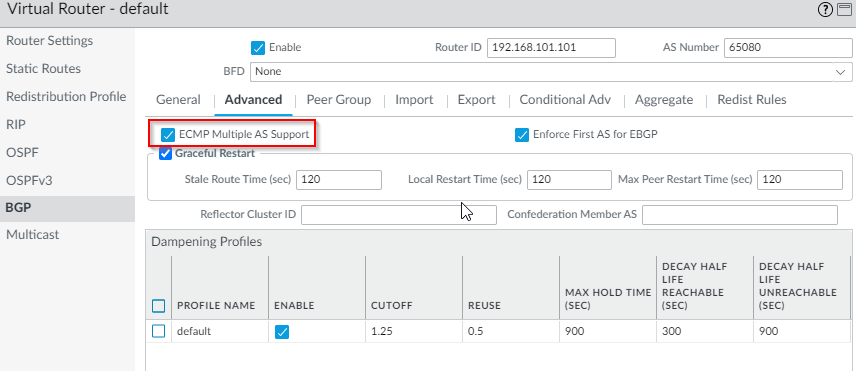Open Redistribution Profile section
The width and height of the screenshot is (856, 371).
67,97
